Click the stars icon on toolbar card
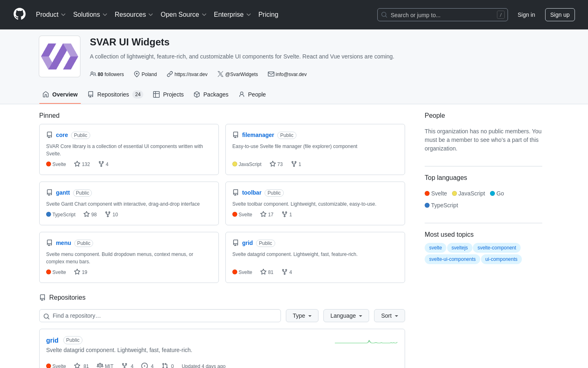This screenshot has width=588, height=368. [x=263, y=214]
